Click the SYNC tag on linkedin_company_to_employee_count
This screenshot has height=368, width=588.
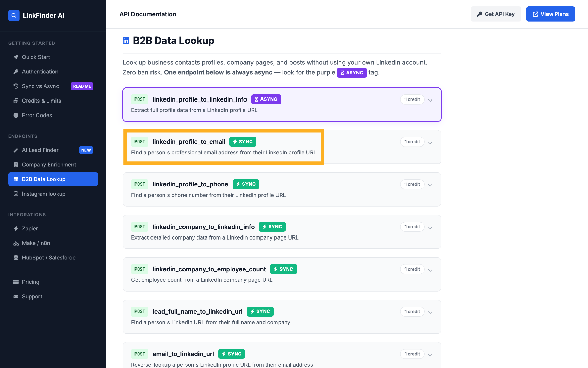[x=283, y=269]
